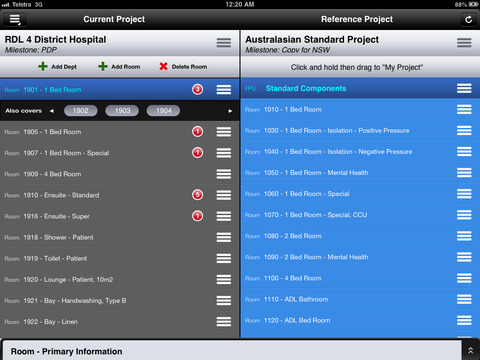Viewport: 480px width, 360px height.
Task: Click the Add Room button
Action: [x=119, y=66]
